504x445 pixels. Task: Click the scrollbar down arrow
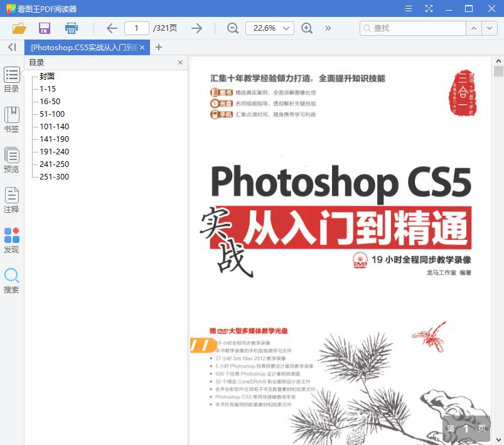[x=498, y=440]
